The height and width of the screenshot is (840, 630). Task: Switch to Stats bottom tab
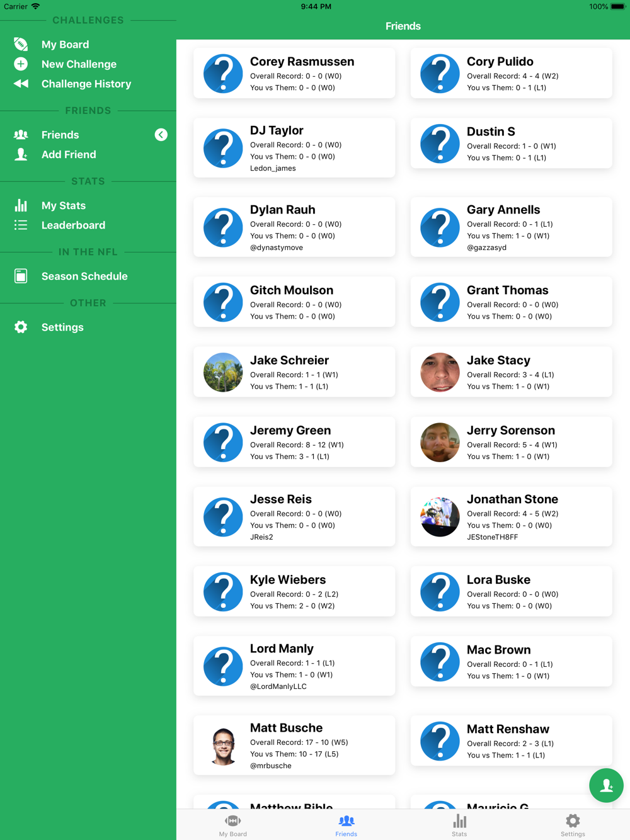(460, 825)
